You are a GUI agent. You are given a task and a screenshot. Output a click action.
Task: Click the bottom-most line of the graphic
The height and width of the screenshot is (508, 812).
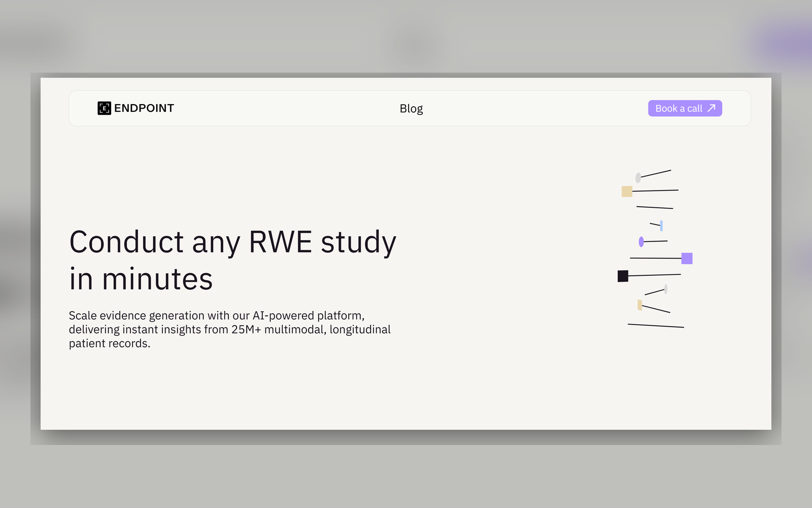tap(656, 326)
